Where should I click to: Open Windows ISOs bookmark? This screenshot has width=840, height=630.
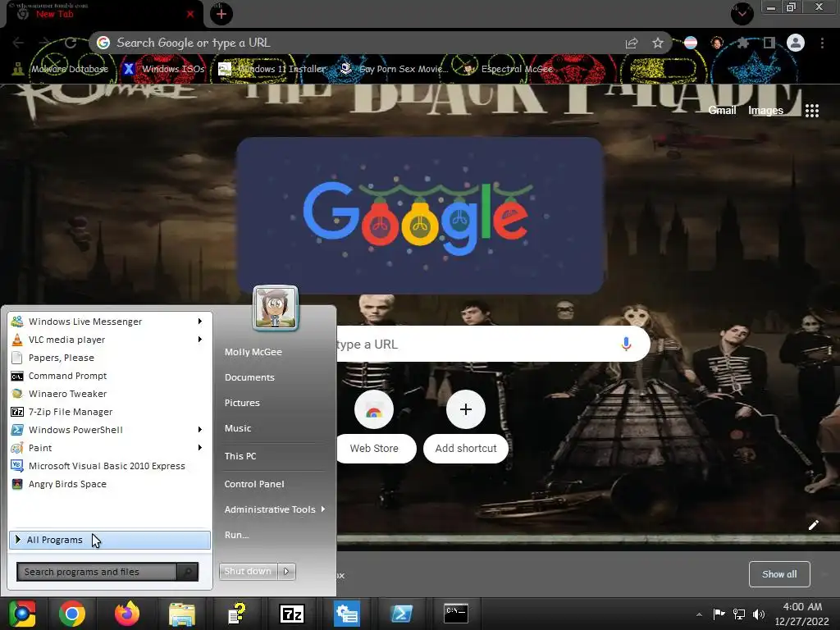(x=163, y=69)
